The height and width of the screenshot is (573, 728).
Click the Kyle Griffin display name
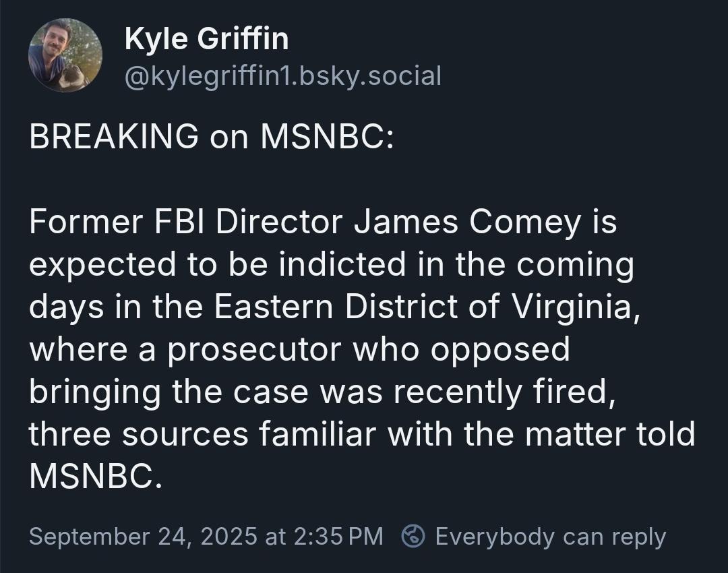(207, 38)
